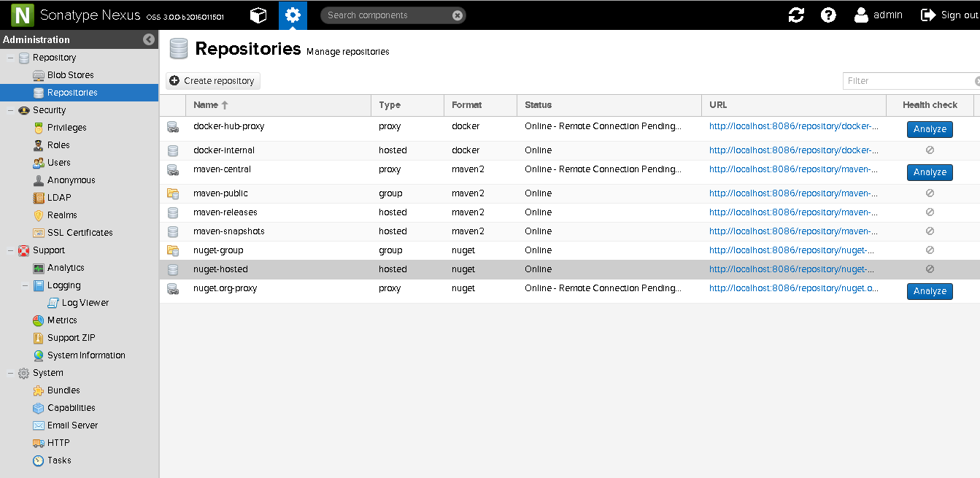Click the Refresh icon in the header
980x478 pixels.
pyautogui.click(x=796, y=15)
